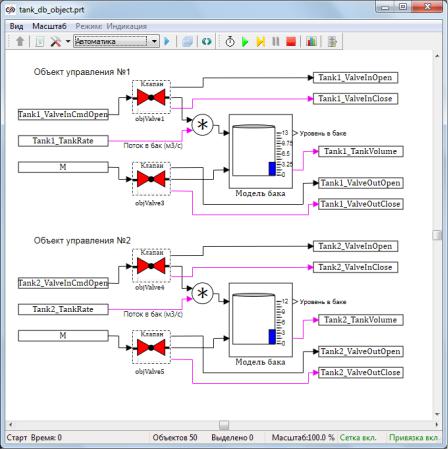Open the Вид menu
Image resolution: width=448 pixels, height=449 pixels.
pyautogui.click(x=16, y=26)
